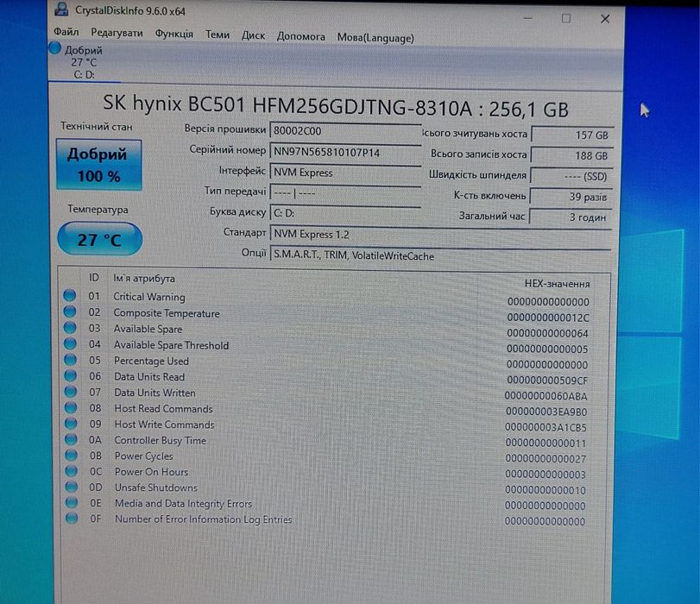Click the status circle for Data Units Read
Viewport: 700px width, 604px height.
point(71,375)
